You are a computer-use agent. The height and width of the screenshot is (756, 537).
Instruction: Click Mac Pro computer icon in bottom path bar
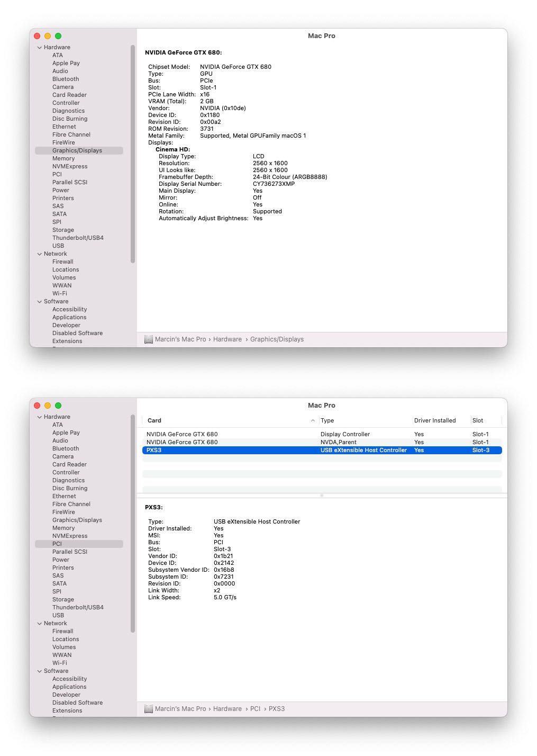point(149,709)
